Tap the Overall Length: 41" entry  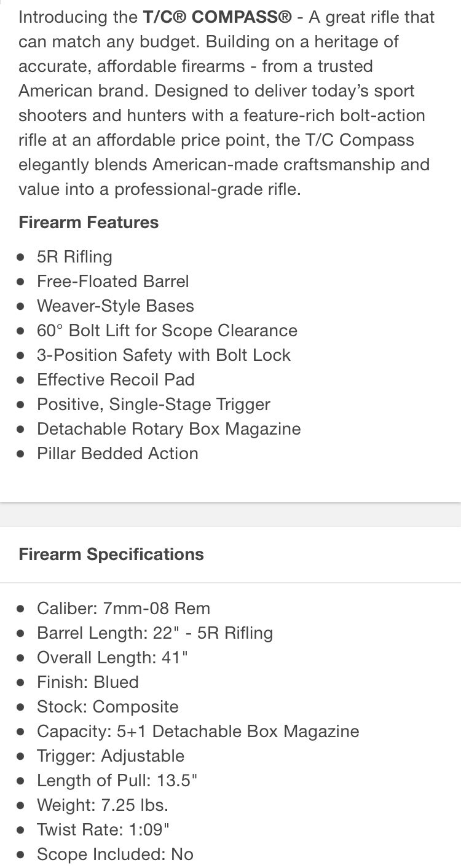click(112, 658)
